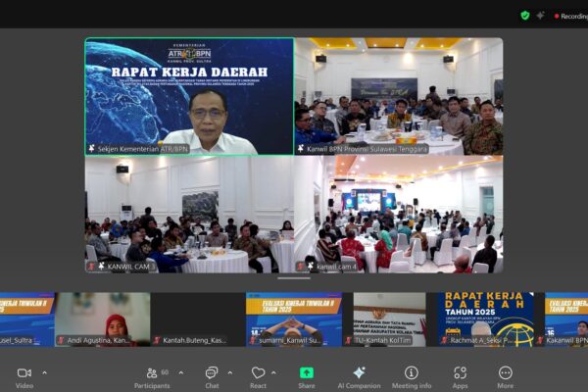This screenshot has height=392, width=588.
Task: Click the participant count 60
Action: (165, 372)
